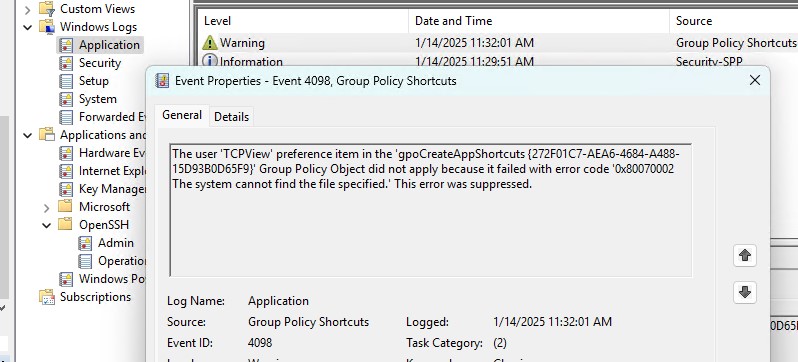The height and width of the screenshot is (362, 798).
Task: Open the Key Management log icon
Action: click(x=66, y=189)
